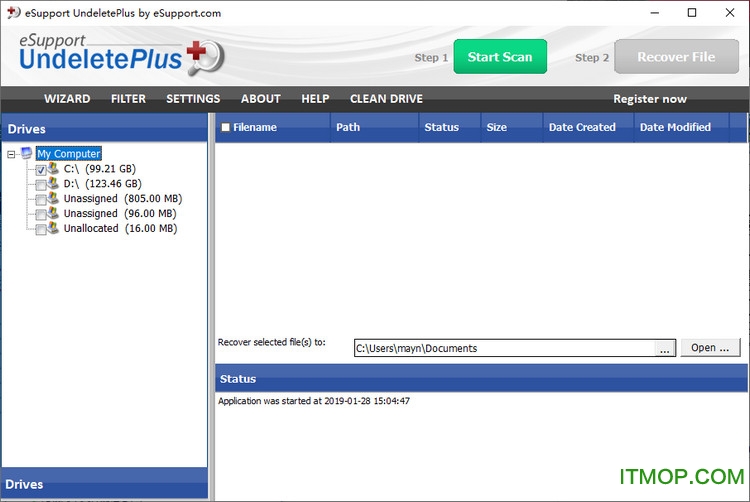Browse recovery folder with the ellipsis button
The image size is (750, 502).
pyautogui.click(x=664, y=348)
